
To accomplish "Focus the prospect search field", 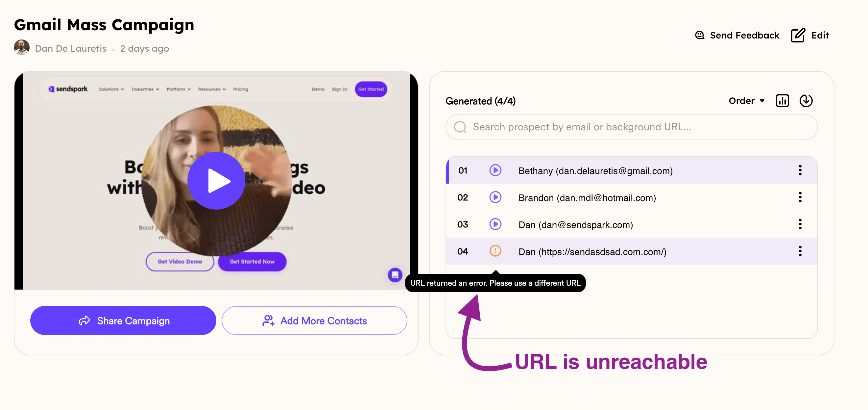I will click(631, 127).
